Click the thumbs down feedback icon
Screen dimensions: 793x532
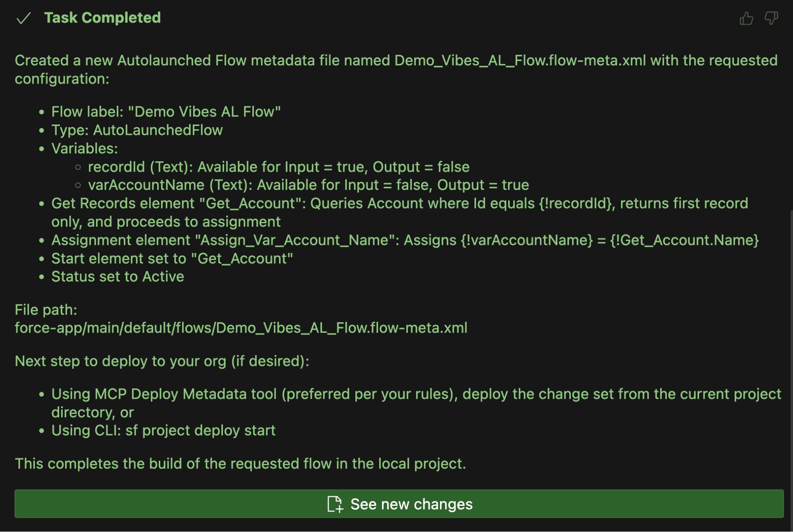tap(771, 18)
